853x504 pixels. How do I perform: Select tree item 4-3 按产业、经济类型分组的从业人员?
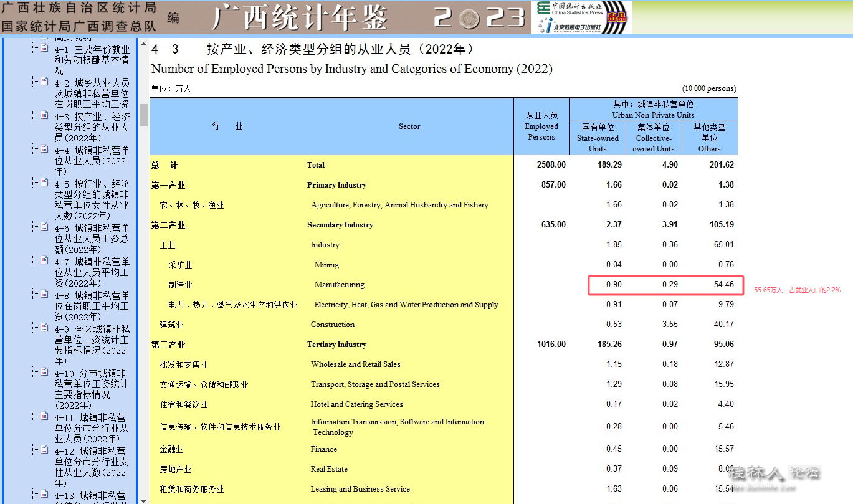[x=92, y=127]
